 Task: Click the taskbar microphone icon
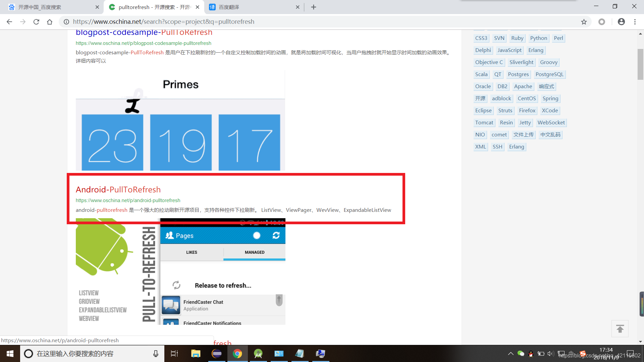[156, 354]
